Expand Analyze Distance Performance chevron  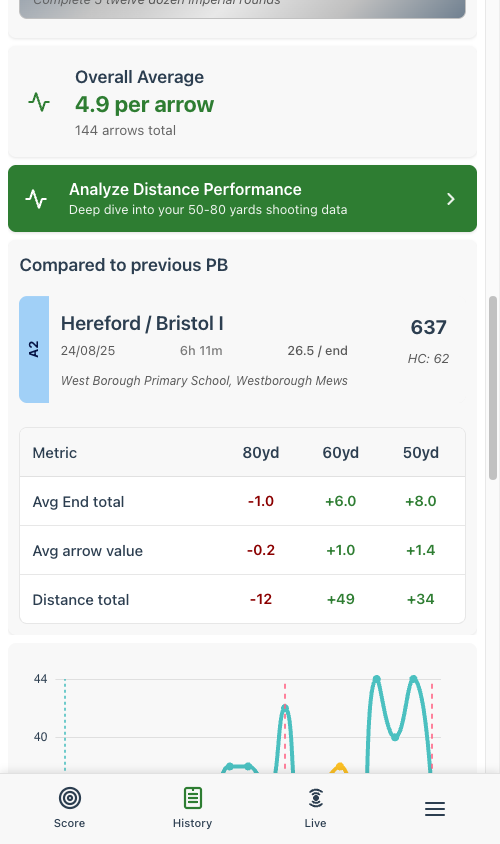(x=451, y=199)
